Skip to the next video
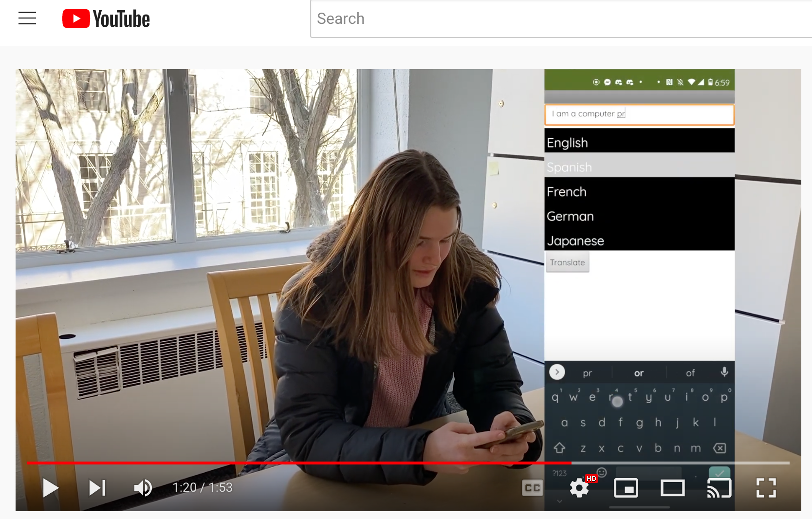This screenshot has height=519, width=812. pyautogui.click(x=97, y=487)
